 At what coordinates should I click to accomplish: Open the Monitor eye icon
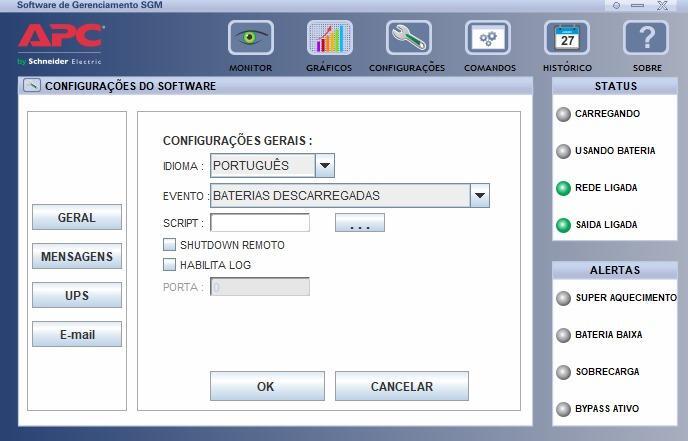pos(251,38)
